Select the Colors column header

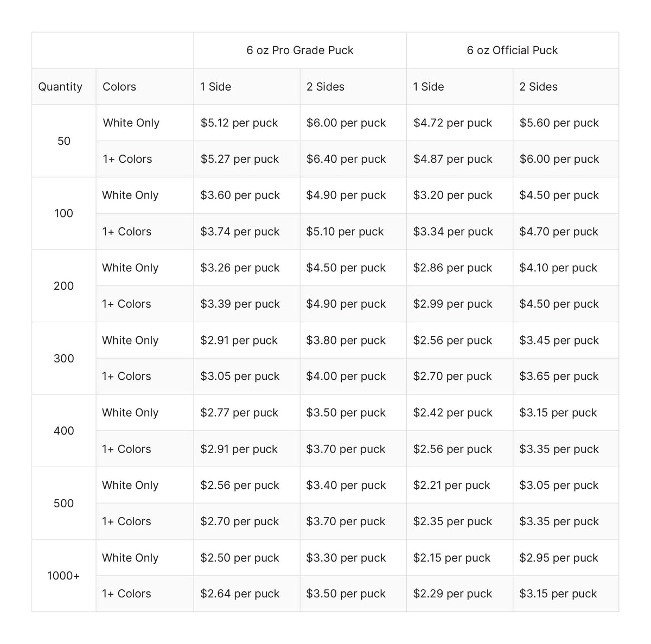pos(119,87)
